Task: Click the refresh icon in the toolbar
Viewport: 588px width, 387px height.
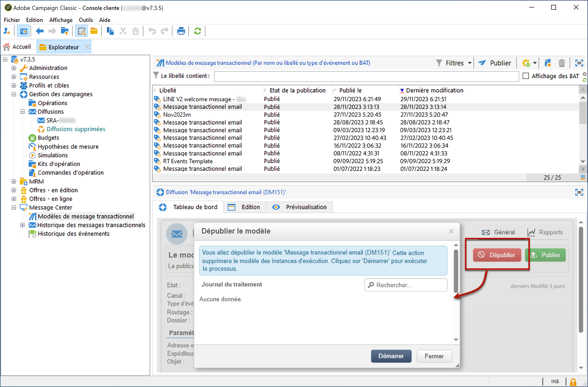Action: pyautogui.click(x=197, y=31)
